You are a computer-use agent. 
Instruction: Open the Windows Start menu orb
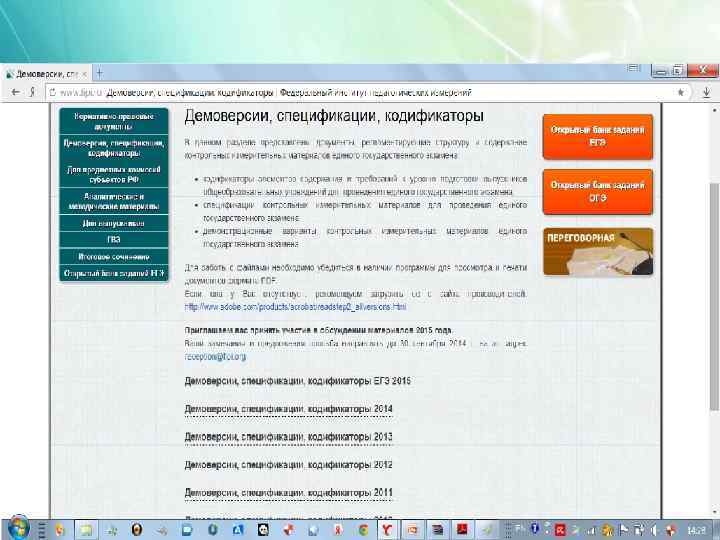pyautogui.click(x=17, y=528)
